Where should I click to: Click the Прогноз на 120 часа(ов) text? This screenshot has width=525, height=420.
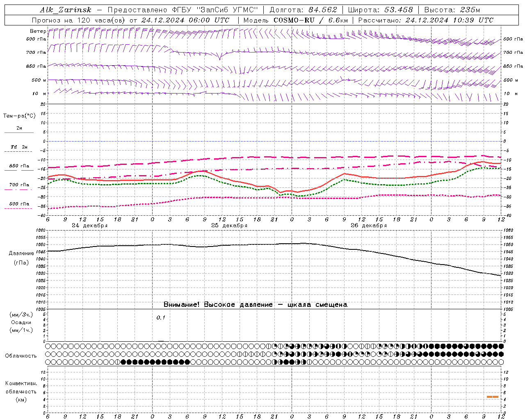[x=79, y=20]
